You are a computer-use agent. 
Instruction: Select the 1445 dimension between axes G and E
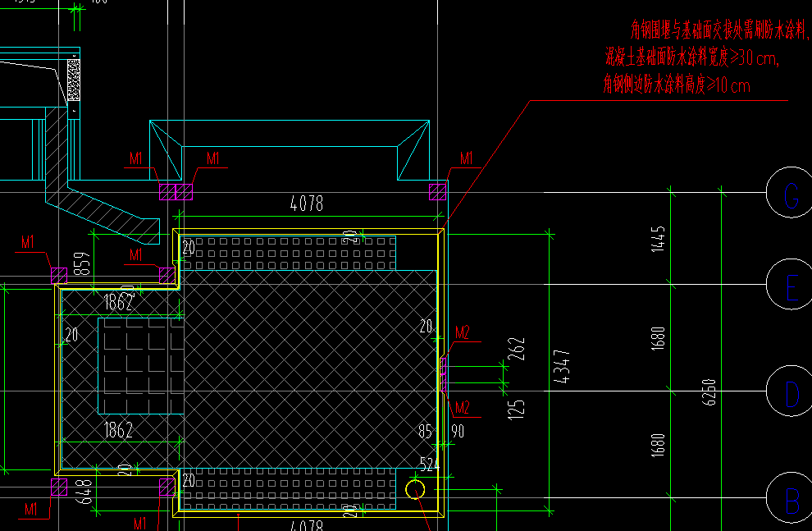click(660, 239)
